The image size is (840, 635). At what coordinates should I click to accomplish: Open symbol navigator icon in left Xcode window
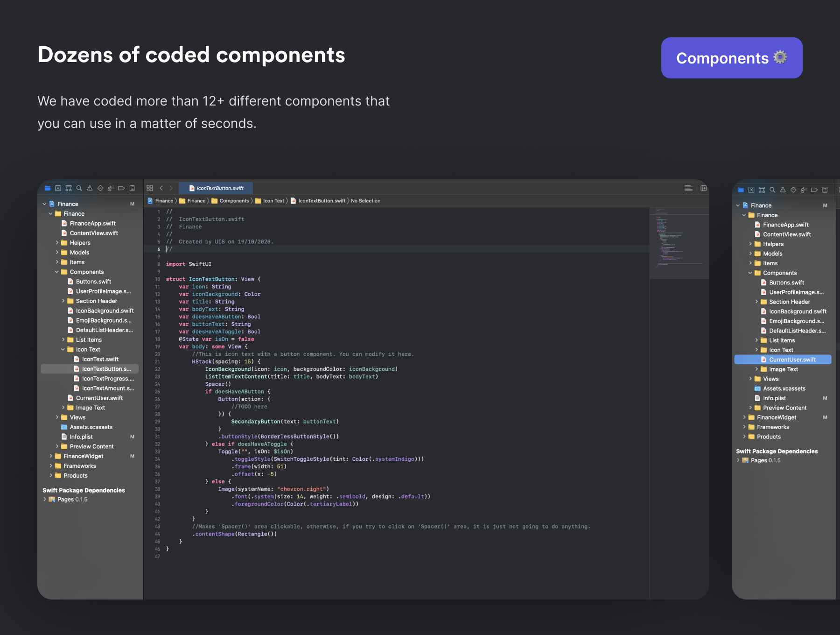click(69, 188)
